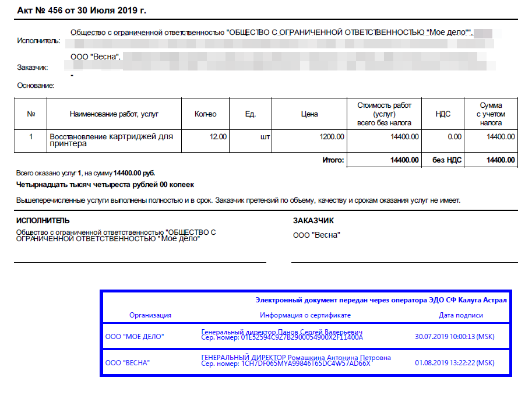Click the title 'Акт № 456 от 30 Июля 2019 г.'
Screen dimensions: 532x395
(82, 10)
